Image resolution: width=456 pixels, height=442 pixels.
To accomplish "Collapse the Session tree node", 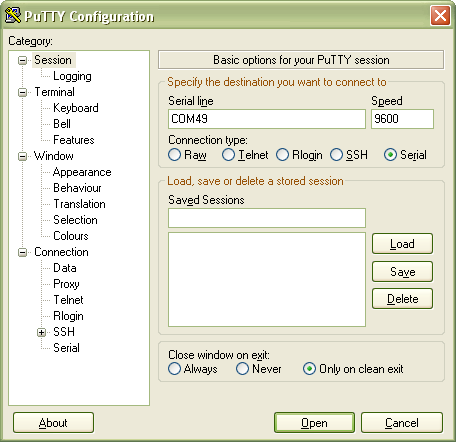I will tap(22, 60).
